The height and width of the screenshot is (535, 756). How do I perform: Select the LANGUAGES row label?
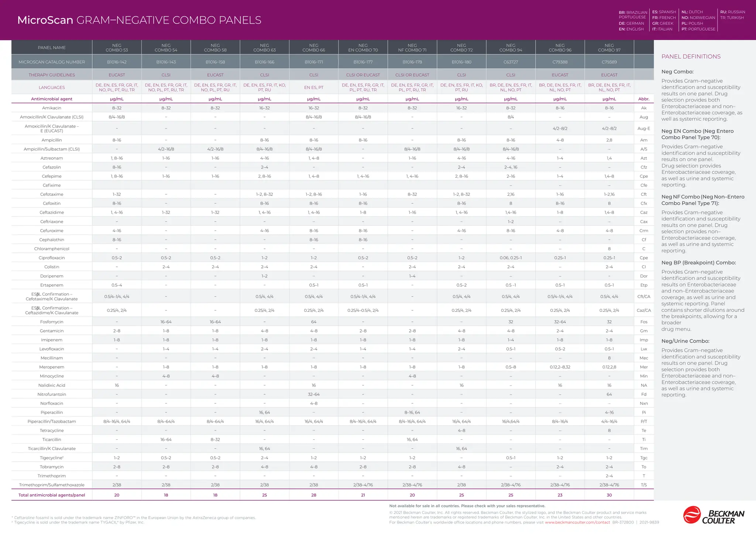[x=52, y=88]
